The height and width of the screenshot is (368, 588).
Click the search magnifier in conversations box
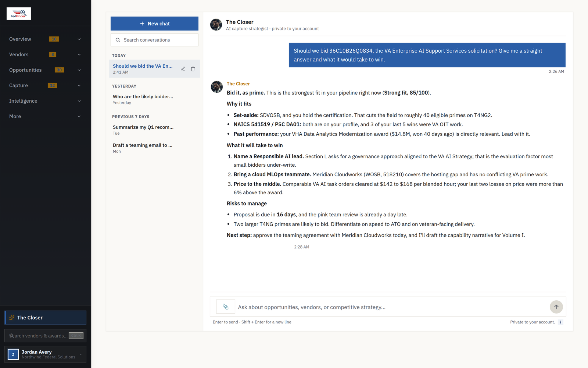[118, 40]
